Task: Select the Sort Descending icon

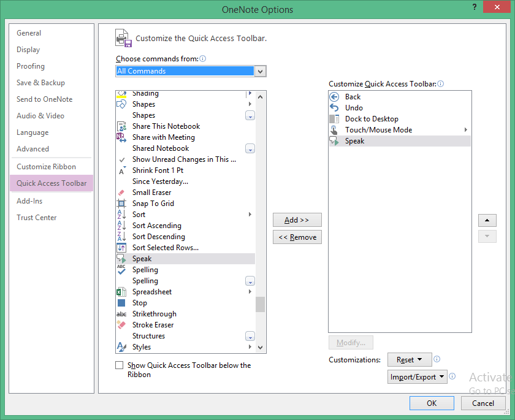Action: point(121,237)
